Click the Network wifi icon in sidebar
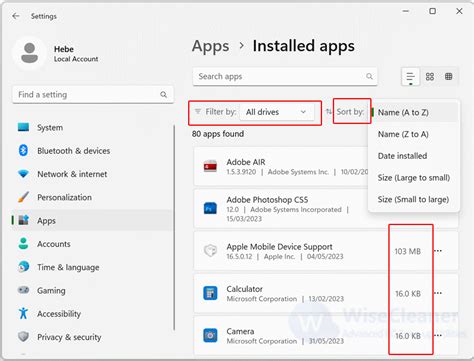 [x=23, y=174]
